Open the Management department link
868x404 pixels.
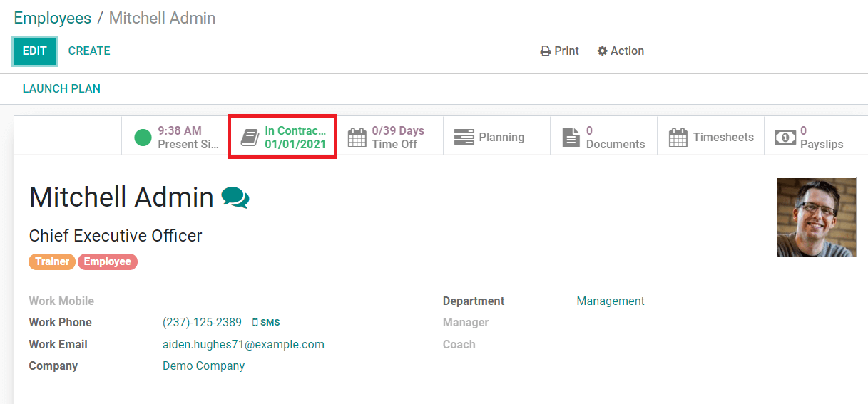click(611, 301)
